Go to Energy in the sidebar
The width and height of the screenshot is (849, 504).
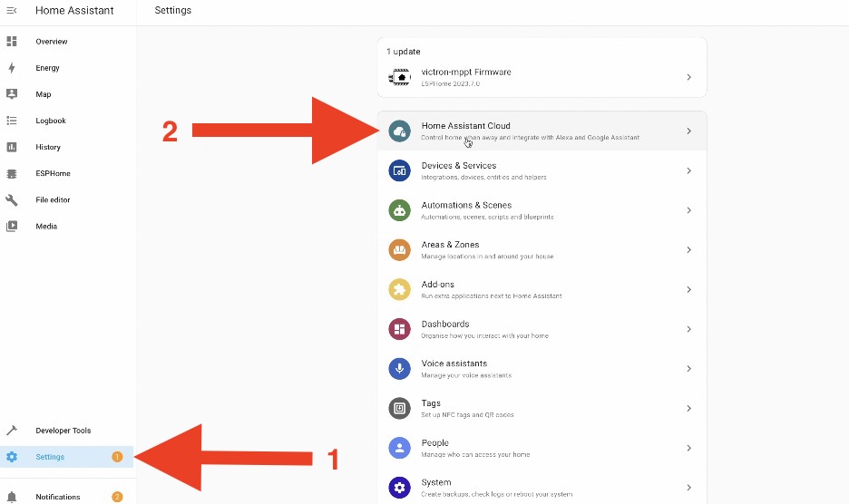point(48,68)
